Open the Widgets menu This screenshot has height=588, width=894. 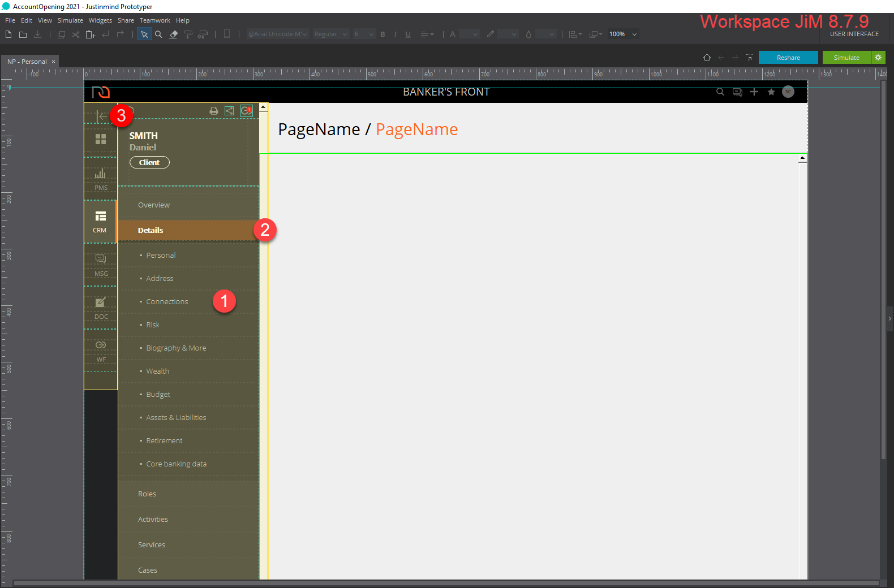click(100, 20)
